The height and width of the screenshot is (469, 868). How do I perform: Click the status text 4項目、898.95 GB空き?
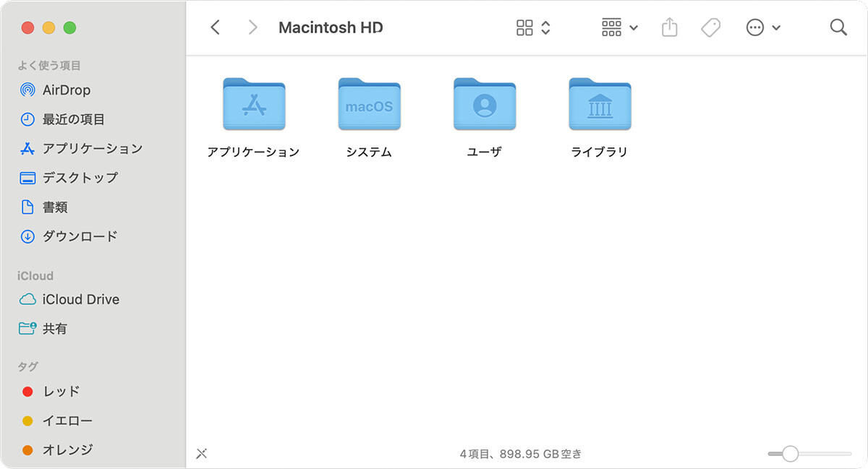coord(521,454)
